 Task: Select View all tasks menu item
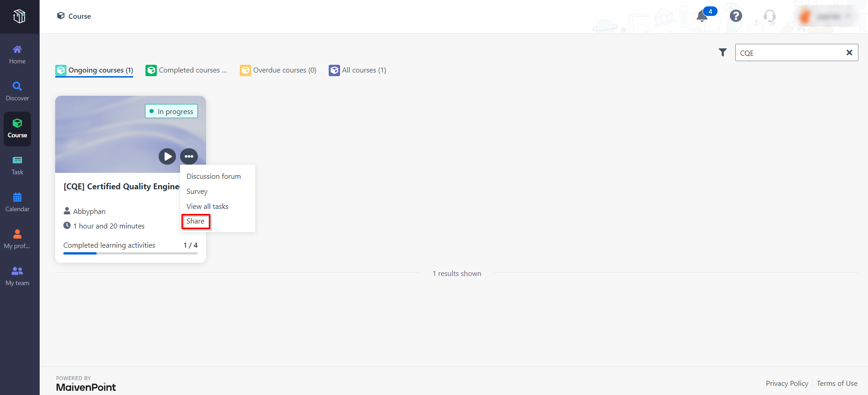207,207
